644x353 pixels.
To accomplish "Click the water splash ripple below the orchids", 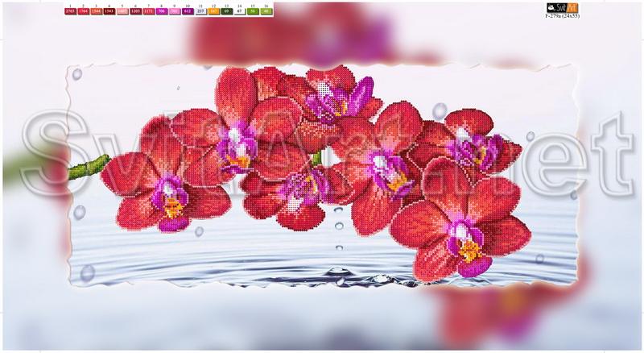I will pos(338,276).
